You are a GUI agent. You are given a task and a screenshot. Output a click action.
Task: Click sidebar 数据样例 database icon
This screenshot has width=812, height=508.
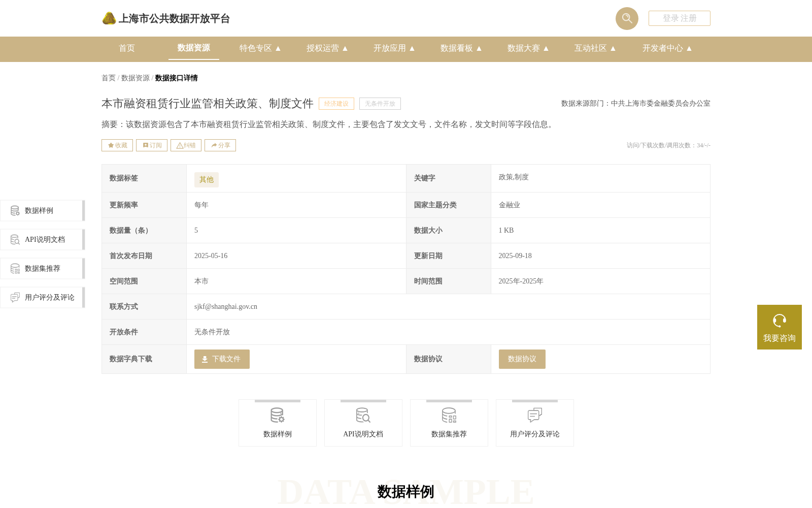(x=15, y=210)
